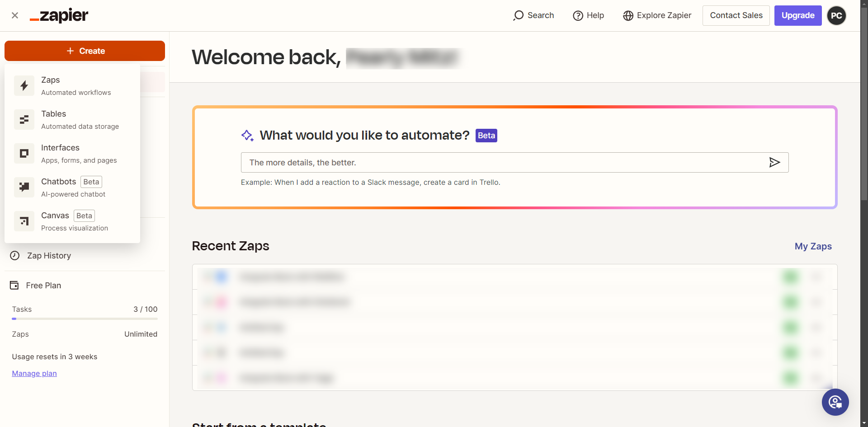Click the Tables icon in Create menu

click(x=24, y=120)
